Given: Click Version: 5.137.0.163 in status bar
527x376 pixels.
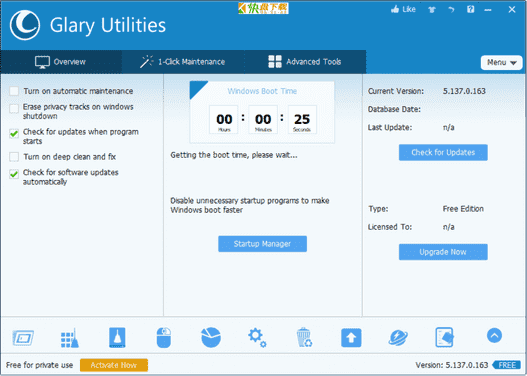Looking at the screenshot, I should [452, 365].
